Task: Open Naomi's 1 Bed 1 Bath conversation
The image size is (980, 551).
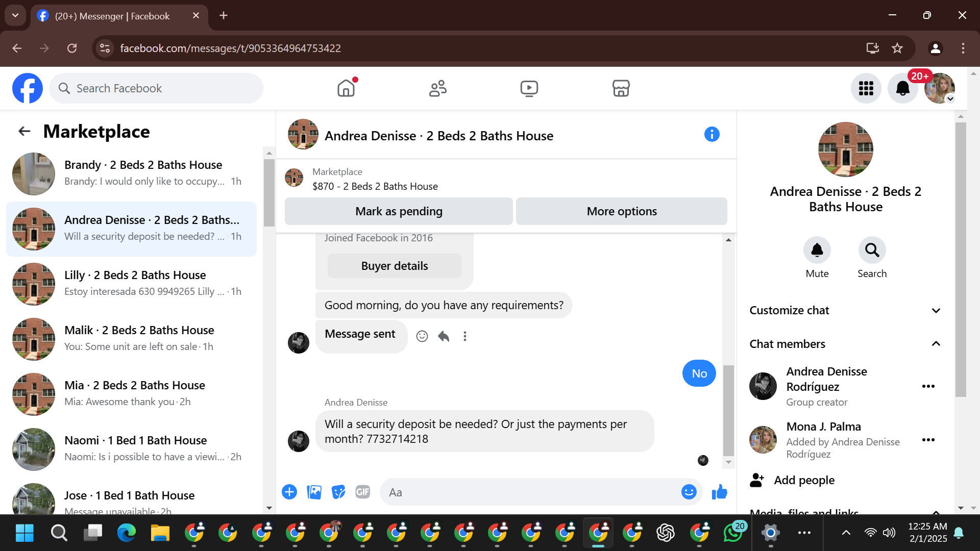Action: [x=132, y=449]
